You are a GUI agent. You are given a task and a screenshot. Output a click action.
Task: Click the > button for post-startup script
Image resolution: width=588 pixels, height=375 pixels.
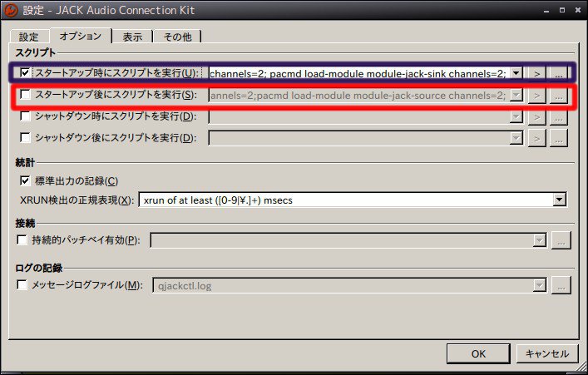coord(537,96)
